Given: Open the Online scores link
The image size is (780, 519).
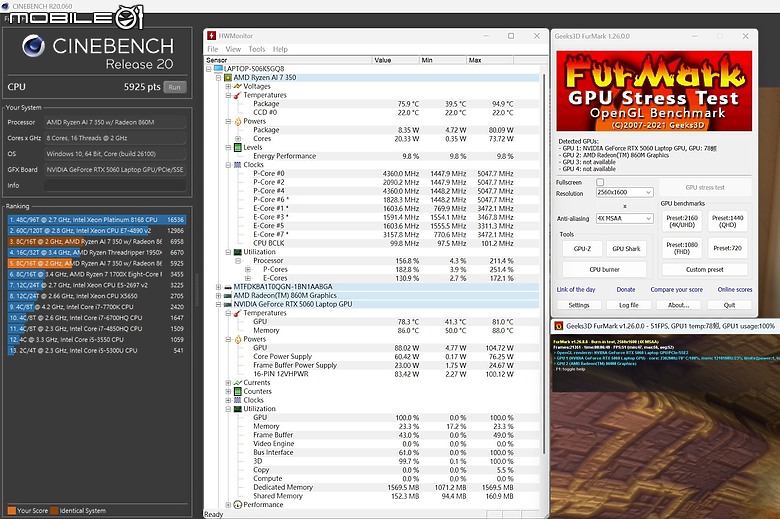Looking at the screenshot, I should [735, 290].
